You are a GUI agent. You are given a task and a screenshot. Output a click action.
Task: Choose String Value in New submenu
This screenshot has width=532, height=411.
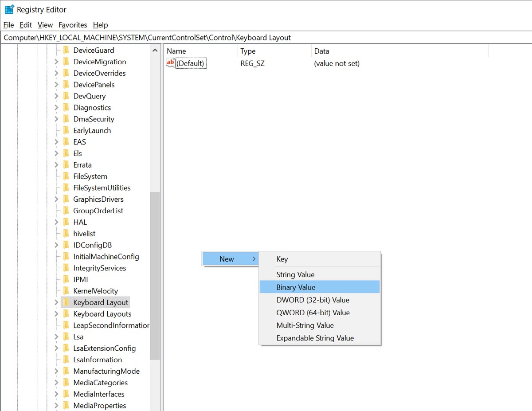tap(319, 274)
